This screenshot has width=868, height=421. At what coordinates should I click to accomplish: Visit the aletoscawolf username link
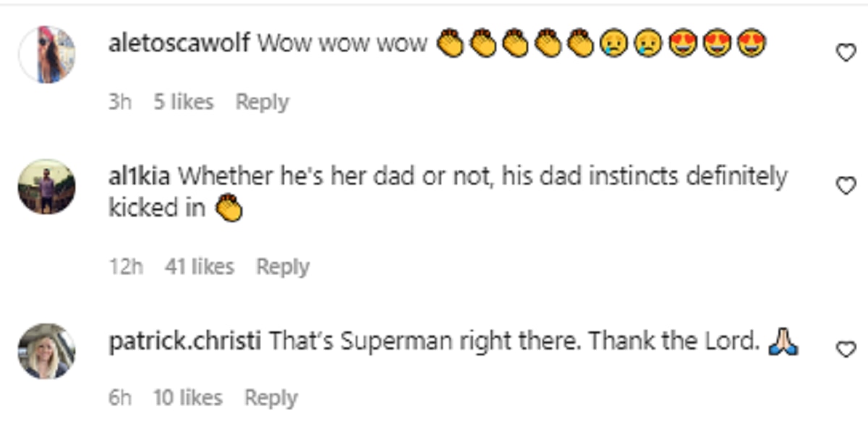pyautogui.click(x=179, y=43)
